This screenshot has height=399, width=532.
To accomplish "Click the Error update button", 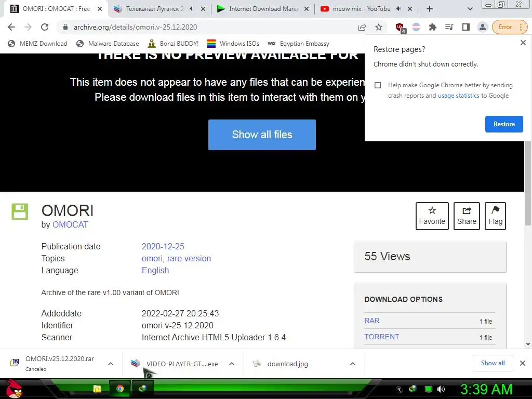I will (510, 27).
